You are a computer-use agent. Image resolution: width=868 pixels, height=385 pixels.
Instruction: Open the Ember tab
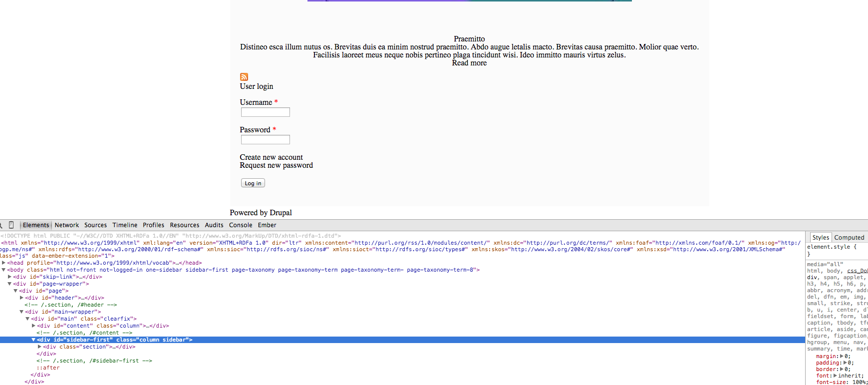click(267, 225)
